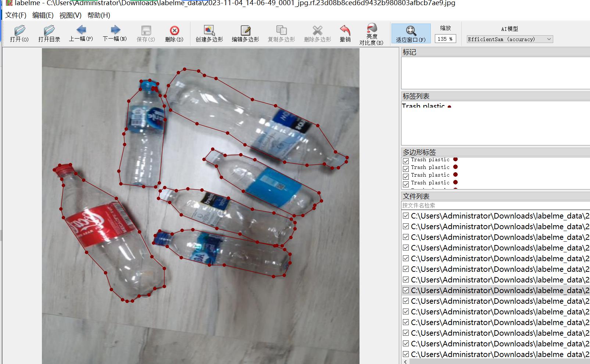Open the 文件(F) menu

tap(16, 15)
